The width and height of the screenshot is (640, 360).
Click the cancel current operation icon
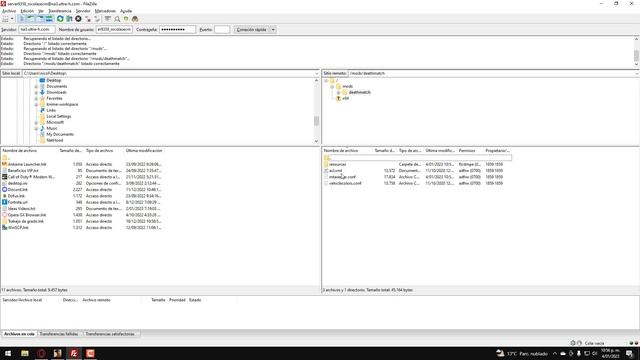coord(78,19)
